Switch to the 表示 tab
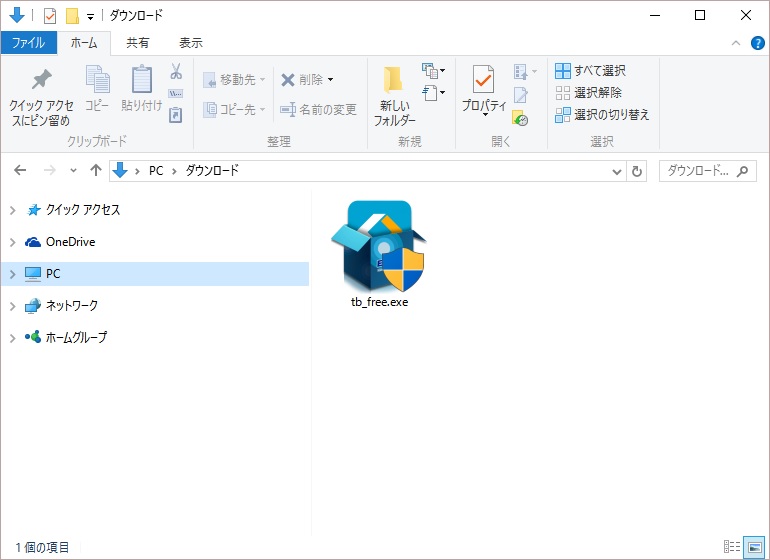The height and width of the screenshot is (560, 770). 191,43
